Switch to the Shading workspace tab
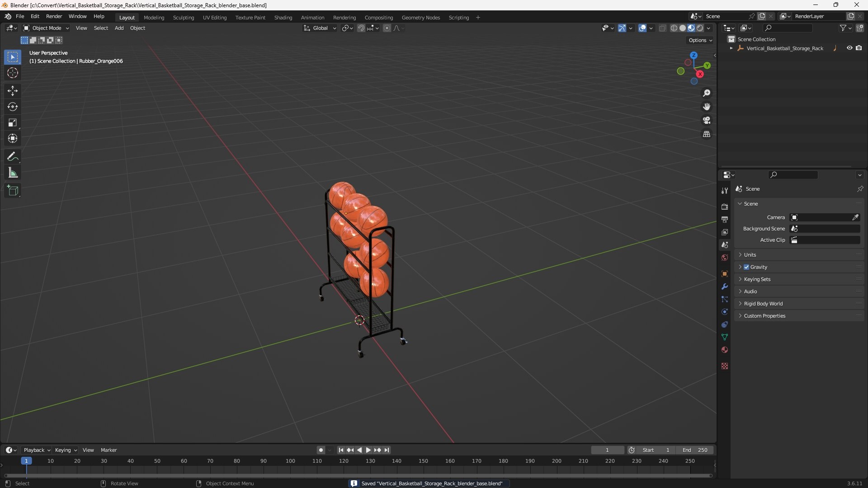Viewport: 868px width, 488px height. pyautogui.click(x=283, y=18)
